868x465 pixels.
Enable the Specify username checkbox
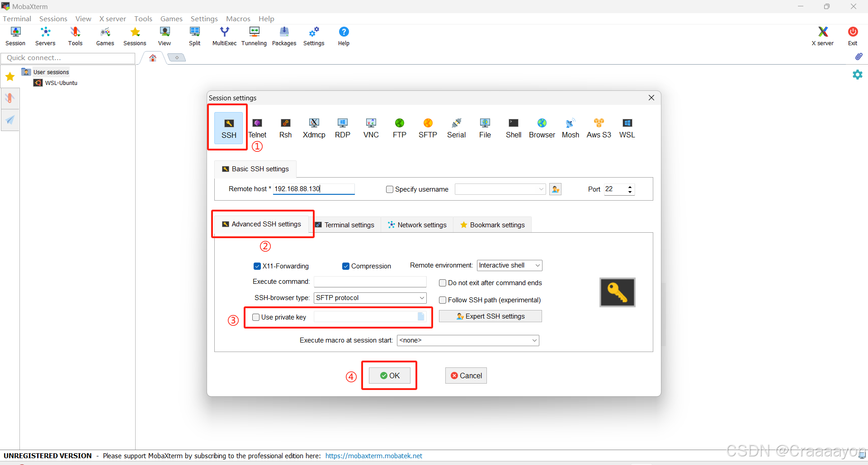389,189
